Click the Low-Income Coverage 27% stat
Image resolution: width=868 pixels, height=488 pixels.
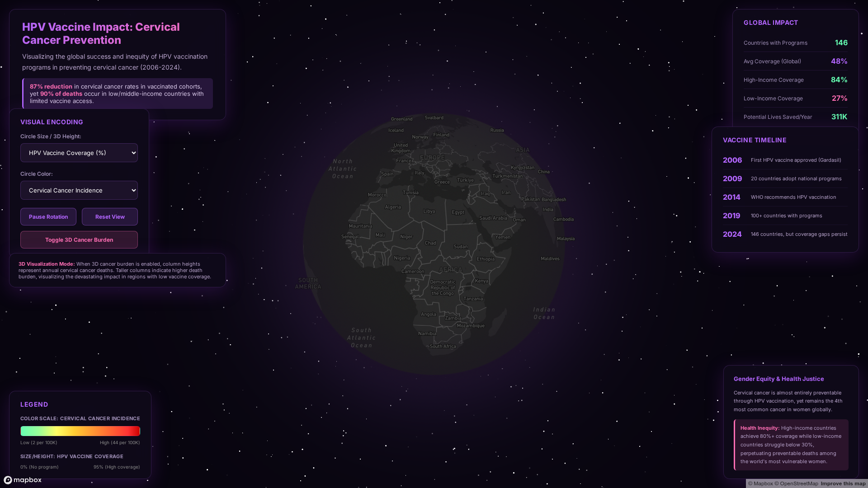(839, 98)
